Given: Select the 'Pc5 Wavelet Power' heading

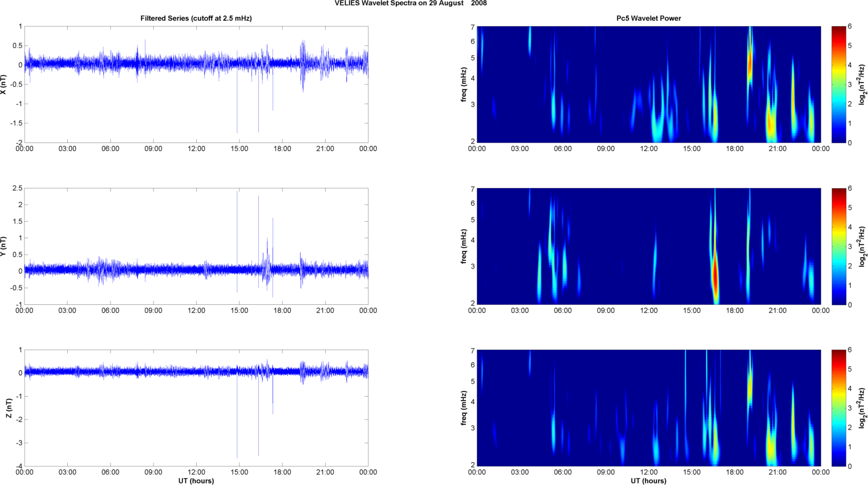Looking at the screenshot, I should (x=648, y=18).
